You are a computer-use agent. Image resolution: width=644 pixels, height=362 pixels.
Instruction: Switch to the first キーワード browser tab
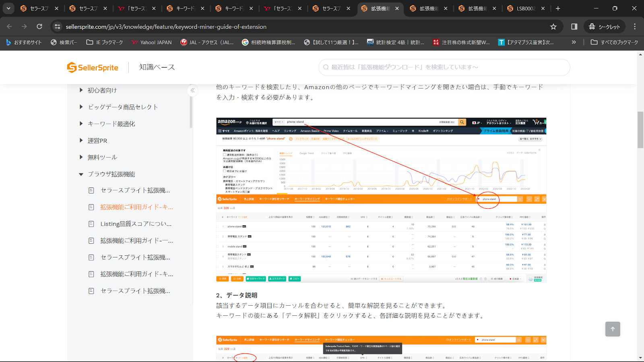pos(185,8)
